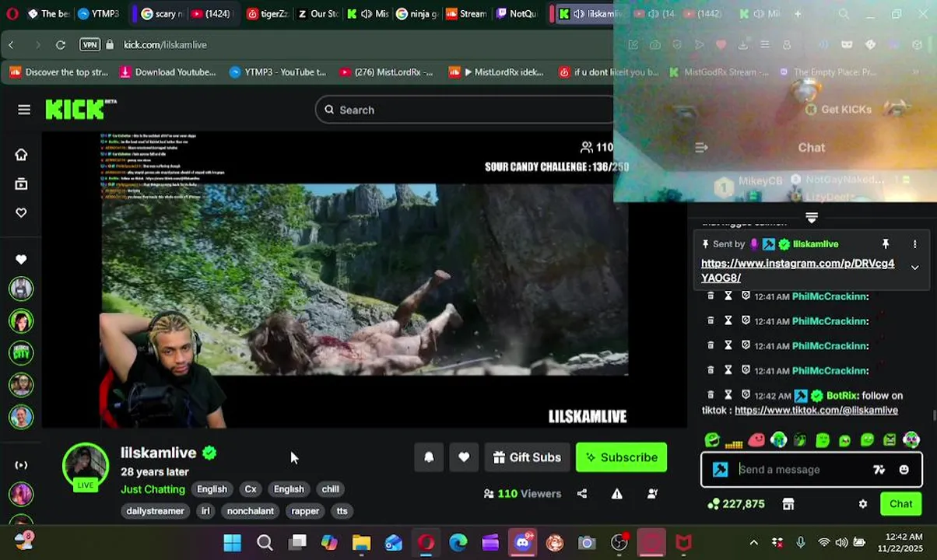Select the nonchalant tag
The image size is (937, 560).
[x=250, y=511]
